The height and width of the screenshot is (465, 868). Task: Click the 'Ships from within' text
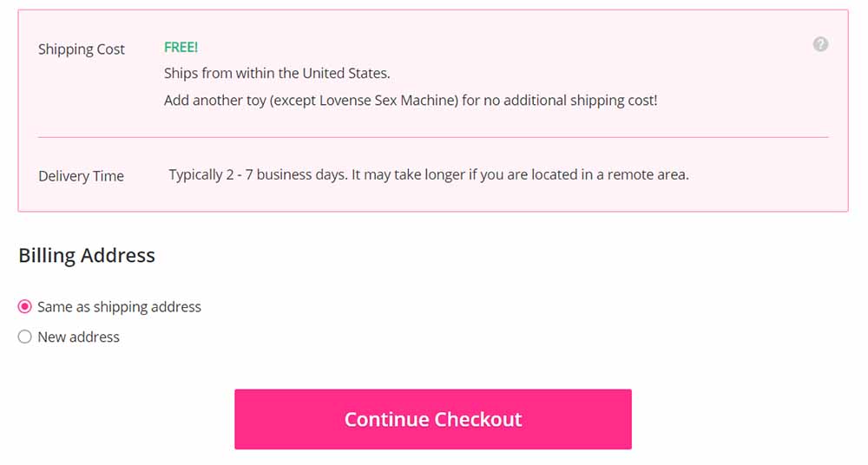click(219, 74)
